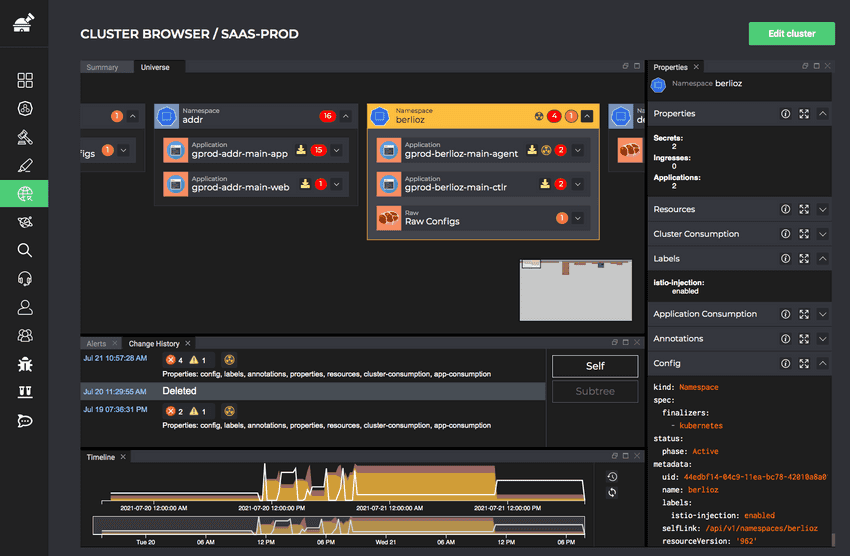Click the gavel icon in left sidebar
Image resolution: width=850 pixels, height=556 pixels.
[x=25, y=137]
